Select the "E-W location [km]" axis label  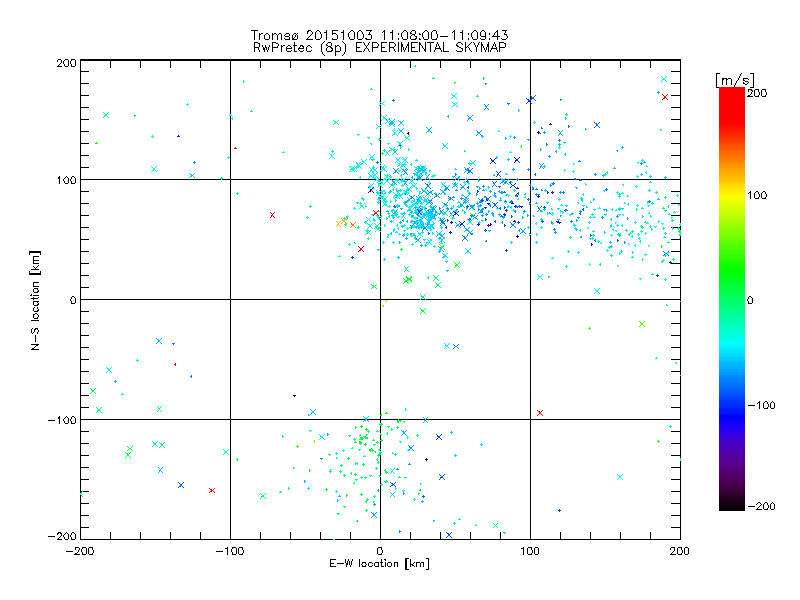tap(379, 563)
